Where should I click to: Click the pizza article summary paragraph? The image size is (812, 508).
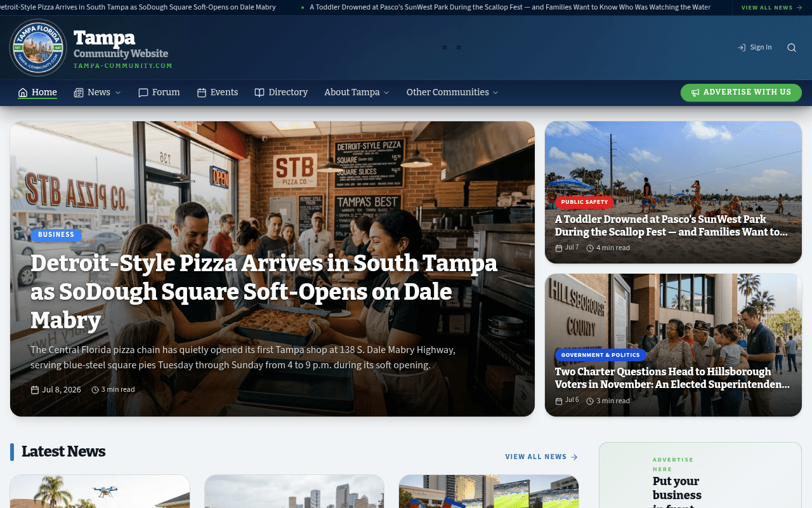[243, 358]
